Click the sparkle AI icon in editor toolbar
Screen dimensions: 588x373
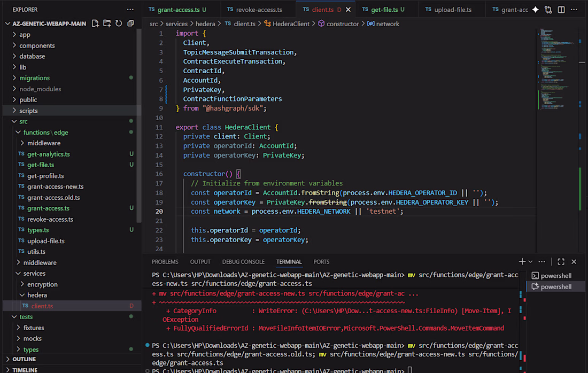(x=535, y=10)
